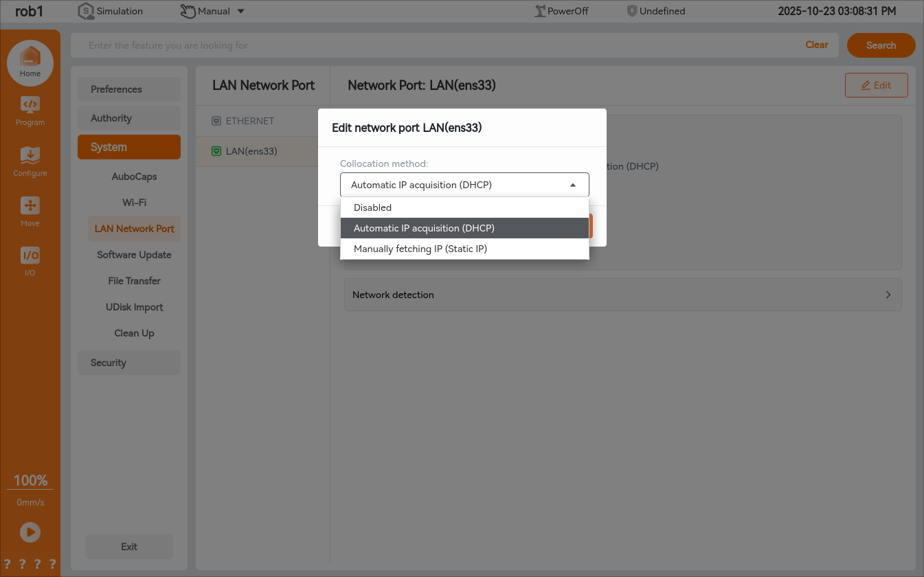
Task: Expand the Network detection row
Action: tap(622, 295)
